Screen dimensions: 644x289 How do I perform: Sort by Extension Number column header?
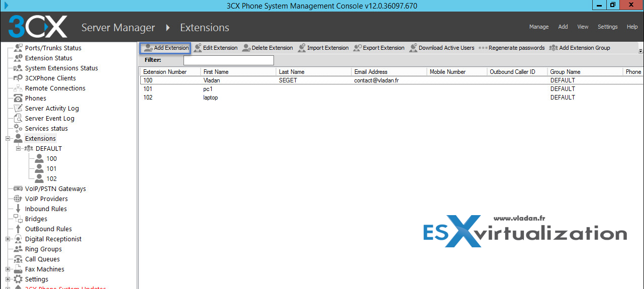tap(170, 72)
